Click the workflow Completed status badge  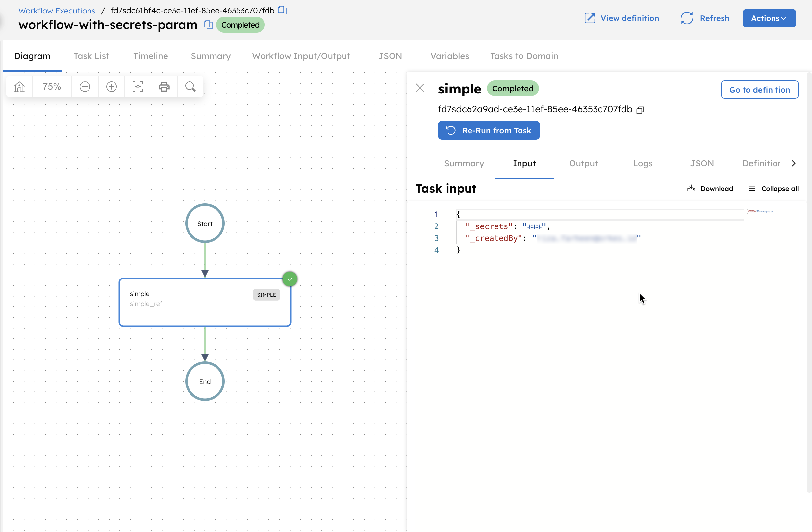tap(240, 25)
